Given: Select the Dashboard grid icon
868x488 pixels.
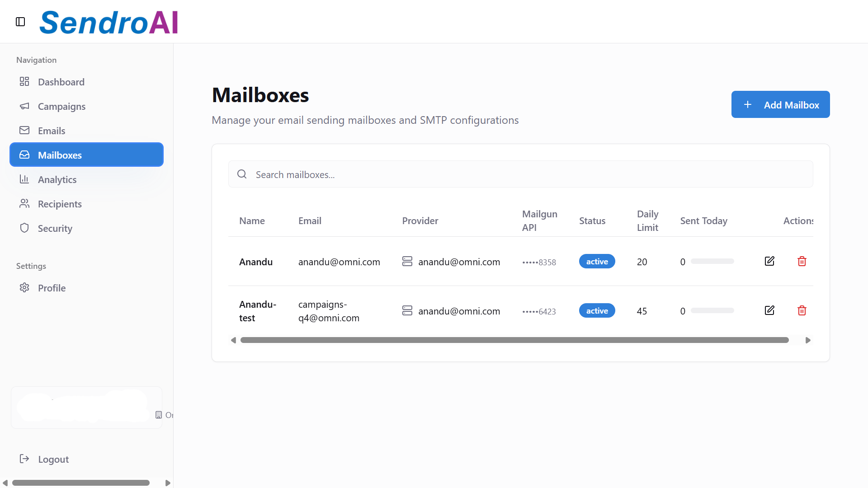Looking at the screenshot, I should tap(25, 82).
